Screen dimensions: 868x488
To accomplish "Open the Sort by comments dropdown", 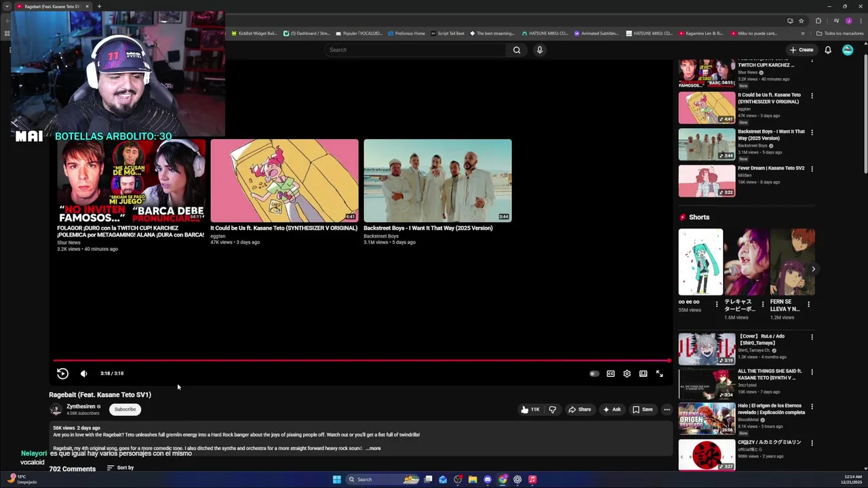I will (120, 468).
